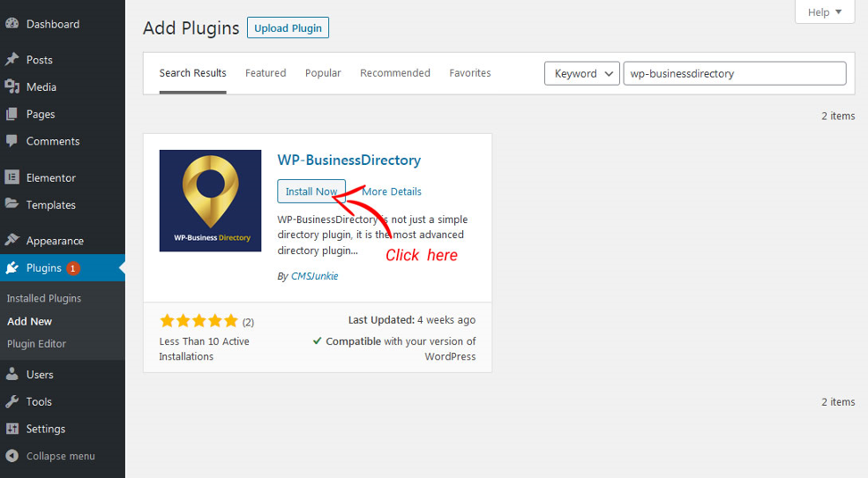This screenshot has width=868, height=478.
Task: Open the More Details link
Action: click(392, 192)
